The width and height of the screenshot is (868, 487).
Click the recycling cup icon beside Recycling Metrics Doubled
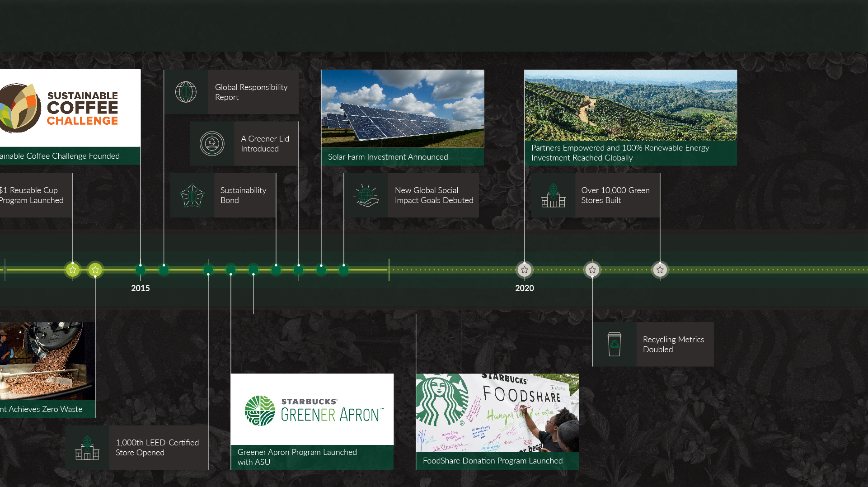(615, 344)
